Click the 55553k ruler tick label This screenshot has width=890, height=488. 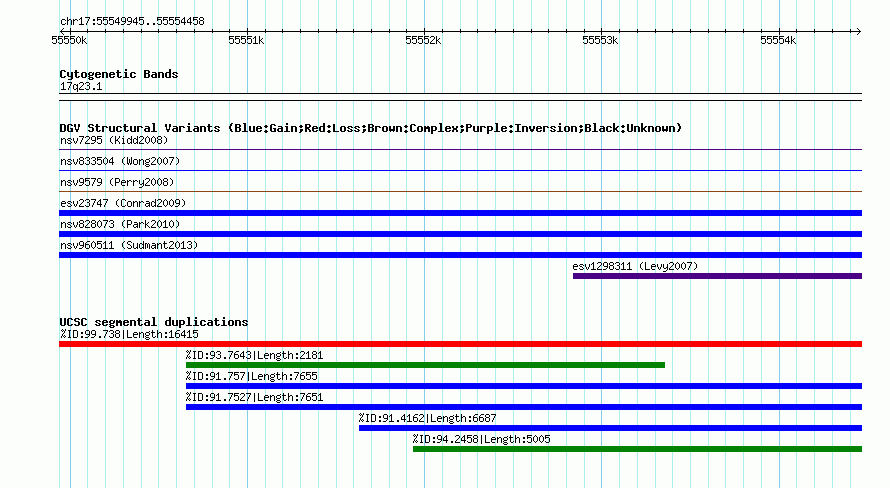click(x=601, y=40)
